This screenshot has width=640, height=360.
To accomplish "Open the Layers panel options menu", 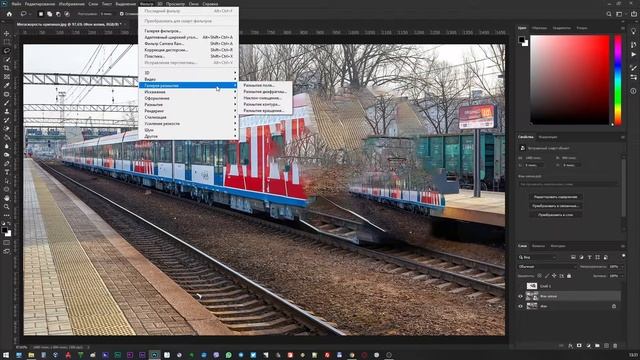I will point(623,246).
